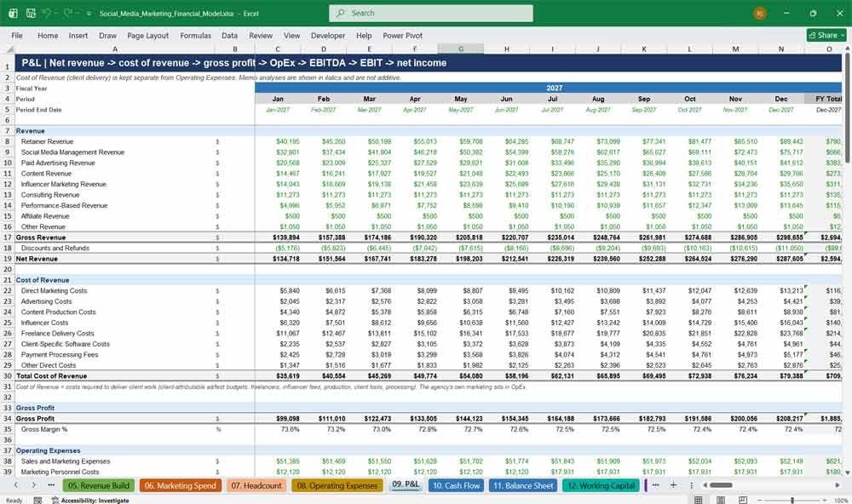This screenshot has width=852, height=504.
Task: Click the Gross Revenue label cell
Action: pyautogui.click(x=41, y=238)
